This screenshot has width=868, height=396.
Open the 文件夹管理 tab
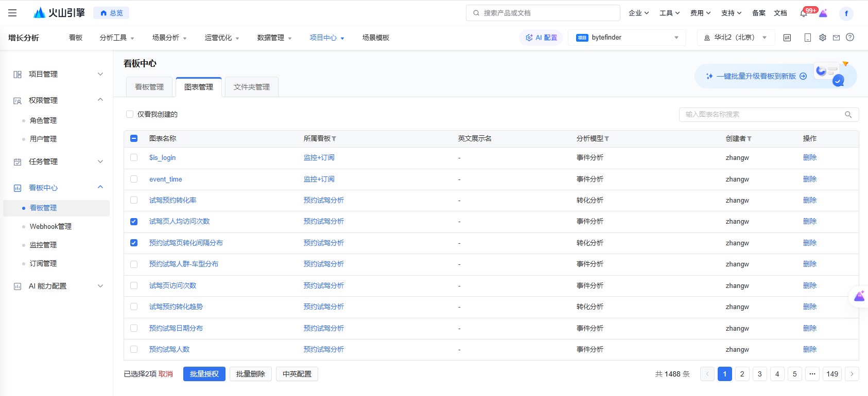pos(251,87)
